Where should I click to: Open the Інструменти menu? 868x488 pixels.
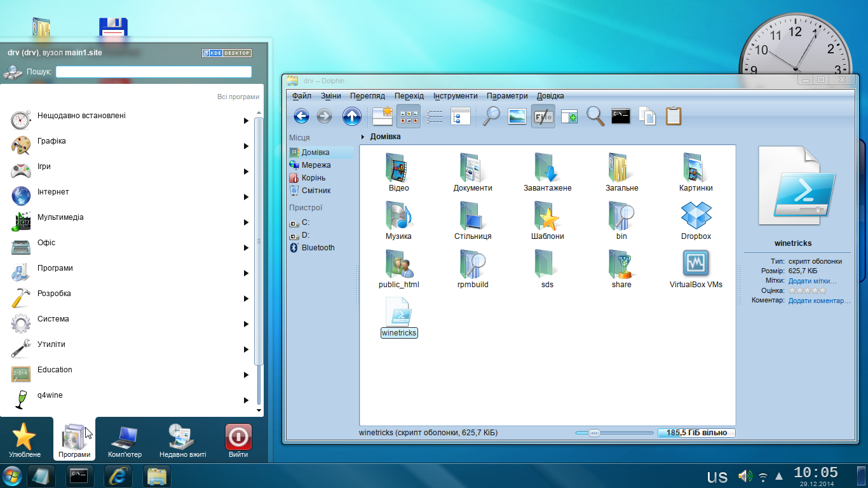coord(455,96)
